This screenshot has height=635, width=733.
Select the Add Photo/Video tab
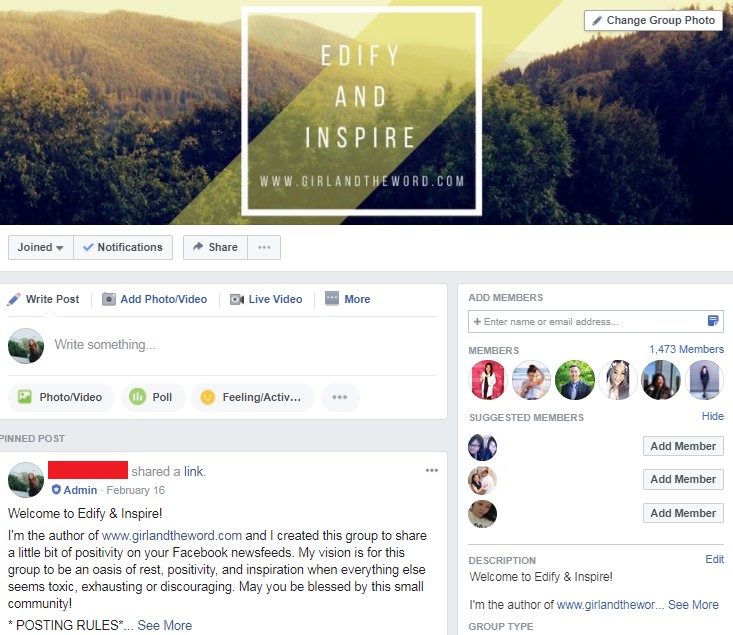pyautogui.click(x=155, y=299)
